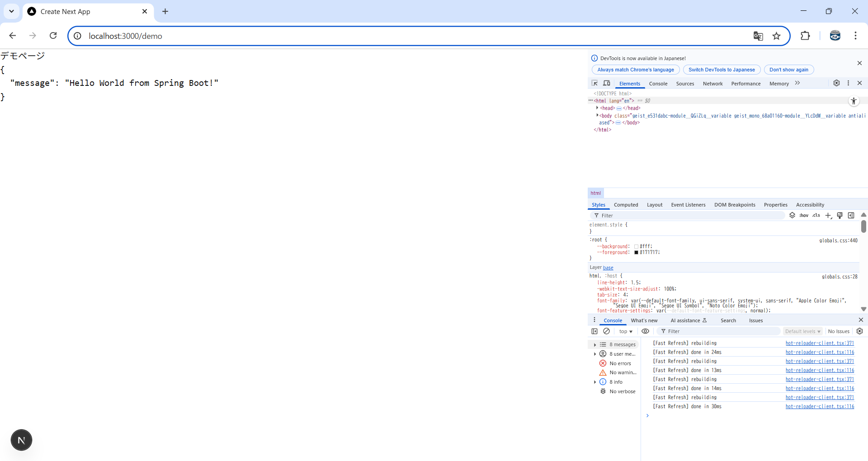Open the globals.css:440 stylesheet link
Image resolution: width=868 pixels, height=461 pixels.
point(838,240)
